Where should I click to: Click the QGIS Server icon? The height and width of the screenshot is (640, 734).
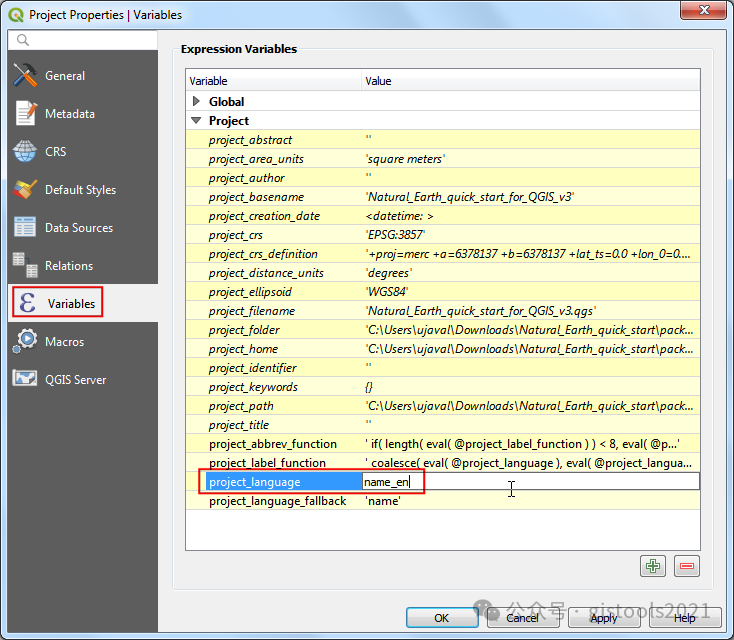point(25,378)
